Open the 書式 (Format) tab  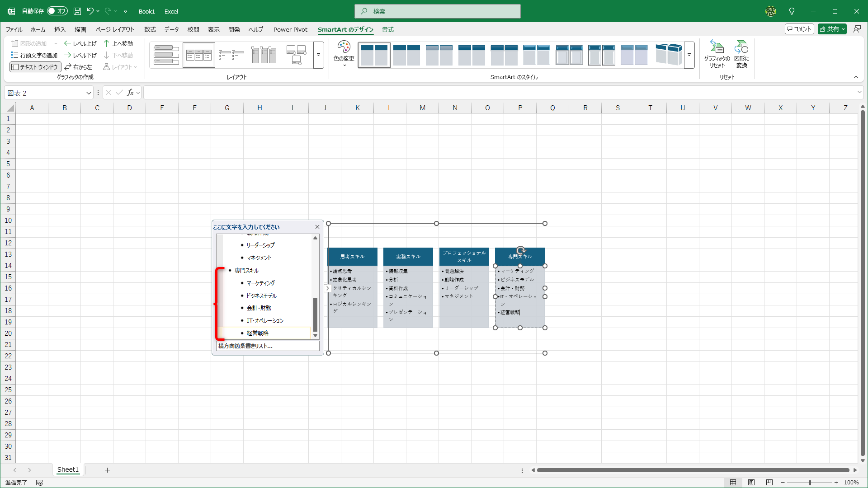[x=387, y=30]
